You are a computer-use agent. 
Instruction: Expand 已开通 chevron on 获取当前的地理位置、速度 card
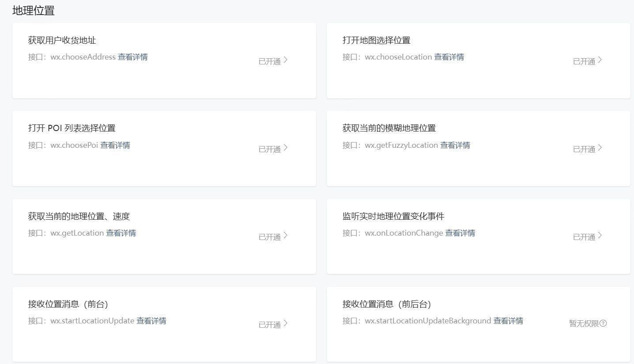coord(286,236)
